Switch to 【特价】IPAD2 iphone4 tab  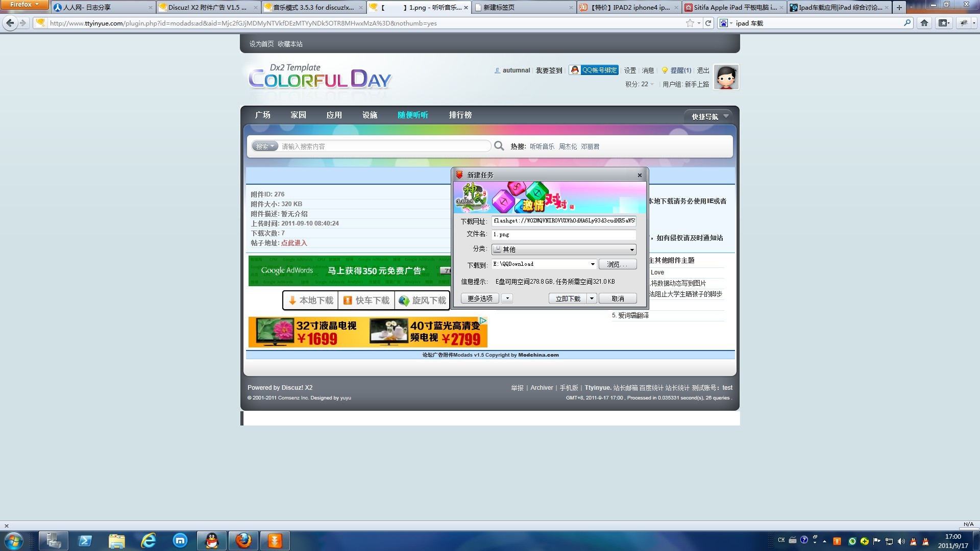click(629, 7)
